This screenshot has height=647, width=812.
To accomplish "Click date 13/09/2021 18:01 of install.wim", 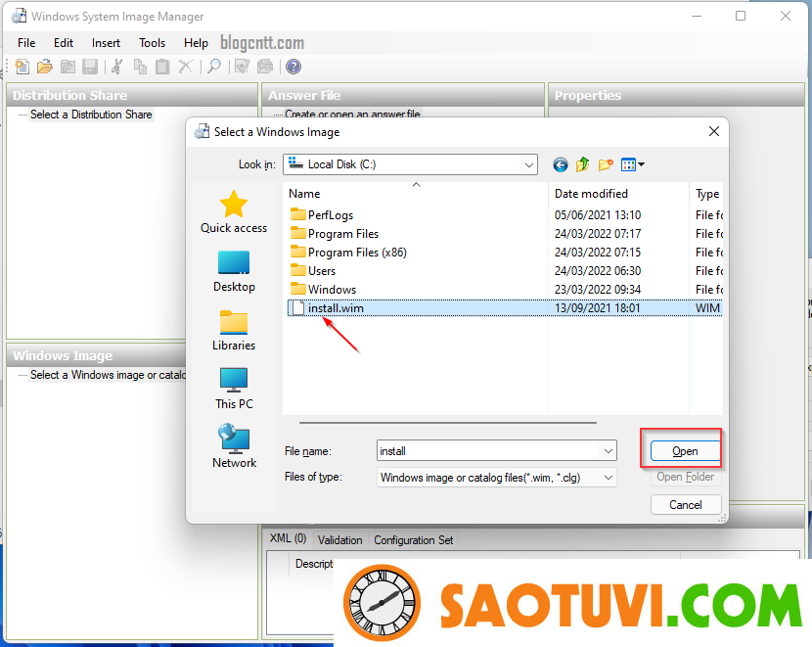I will (597, 308).
